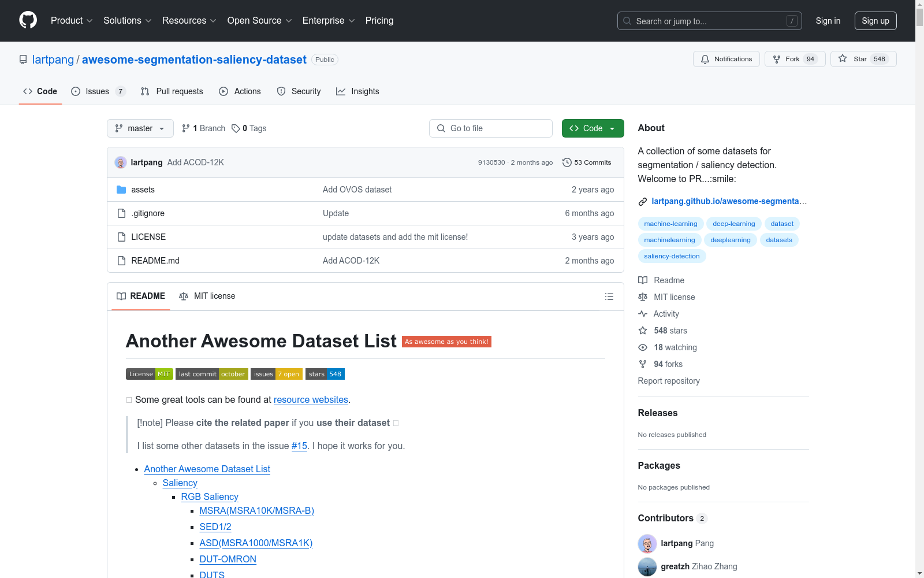
Task: Open the 94 forks link in About sidebar
Action: pos(660,364)
